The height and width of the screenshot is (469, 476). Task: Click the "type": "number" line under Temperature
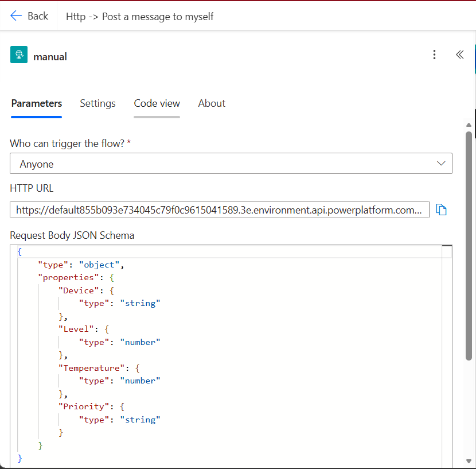120,381
